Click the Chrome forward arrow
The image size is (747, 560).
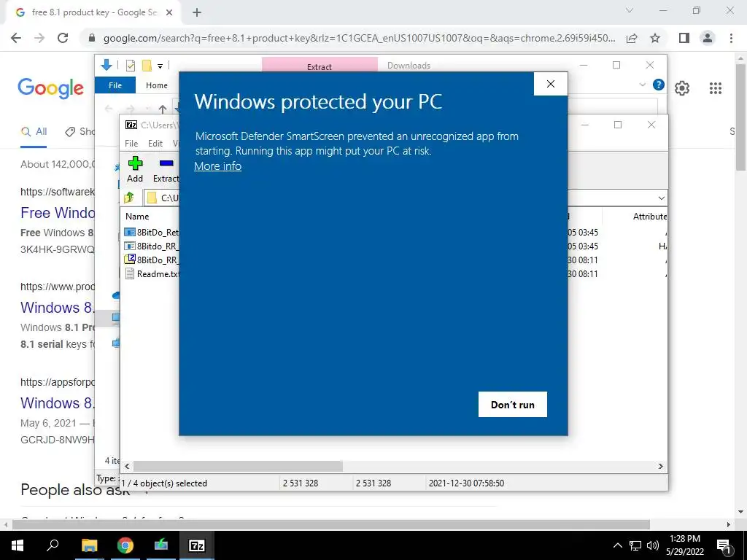click(39, 38)
